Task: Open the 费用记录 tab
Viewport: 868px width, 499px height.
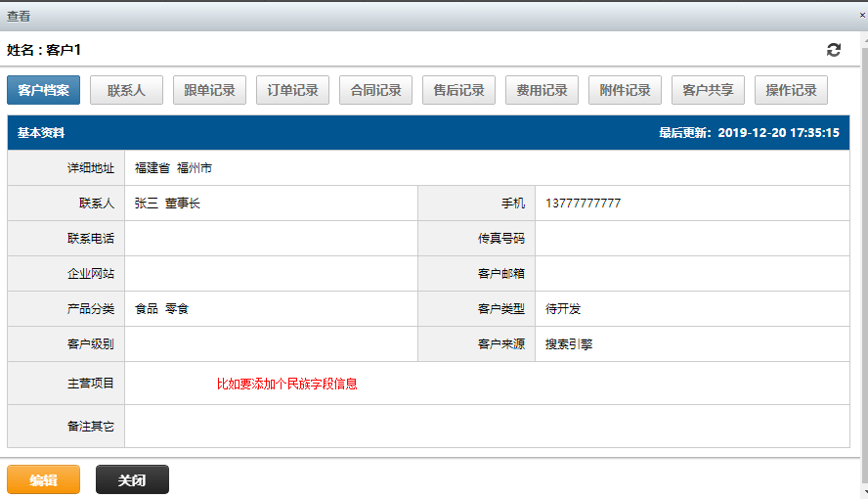Action: pos(542,90)
